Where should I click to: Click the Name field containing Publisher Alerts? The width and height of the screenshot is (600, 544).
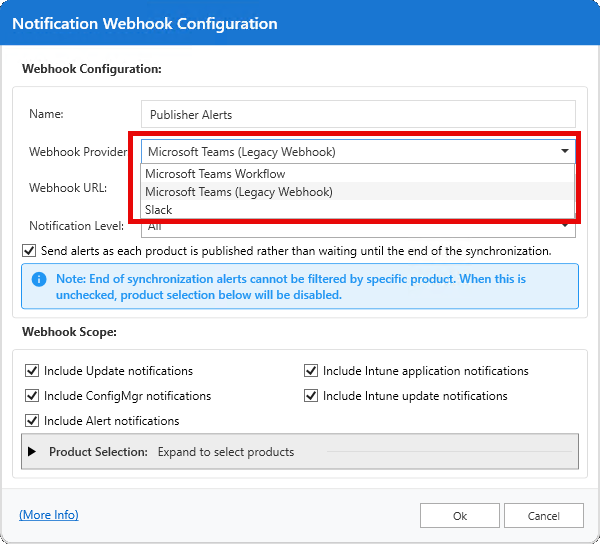point(358,114)
